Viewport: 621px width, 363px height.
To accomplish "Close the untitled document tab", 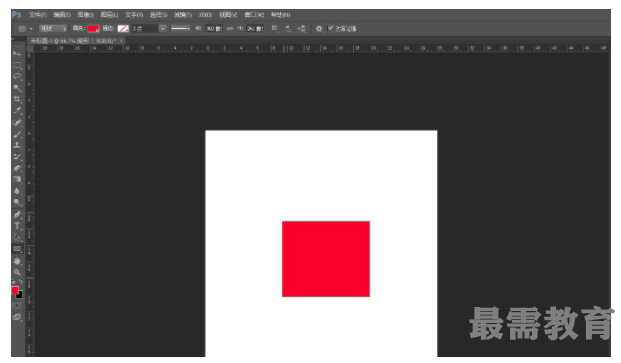I will [x=121, y=41].
